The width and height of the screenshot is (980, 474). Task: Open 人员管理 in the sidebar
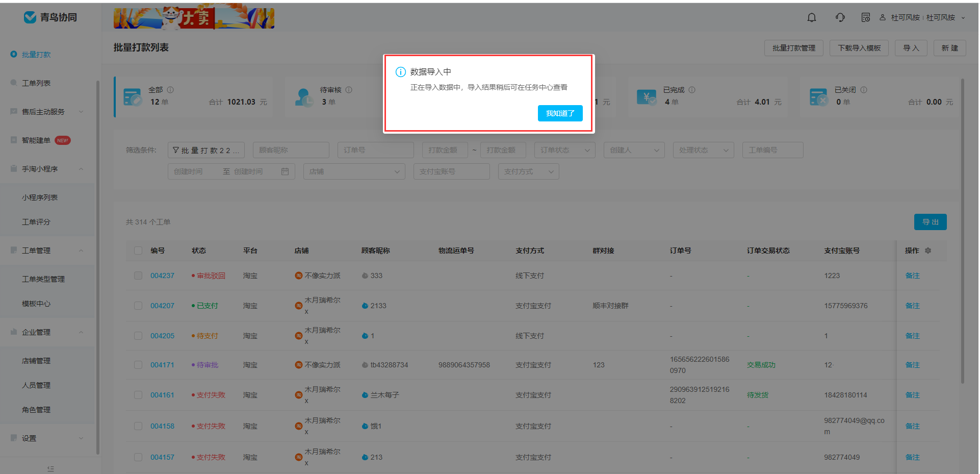pyautogui.click(x=36, y=385)
